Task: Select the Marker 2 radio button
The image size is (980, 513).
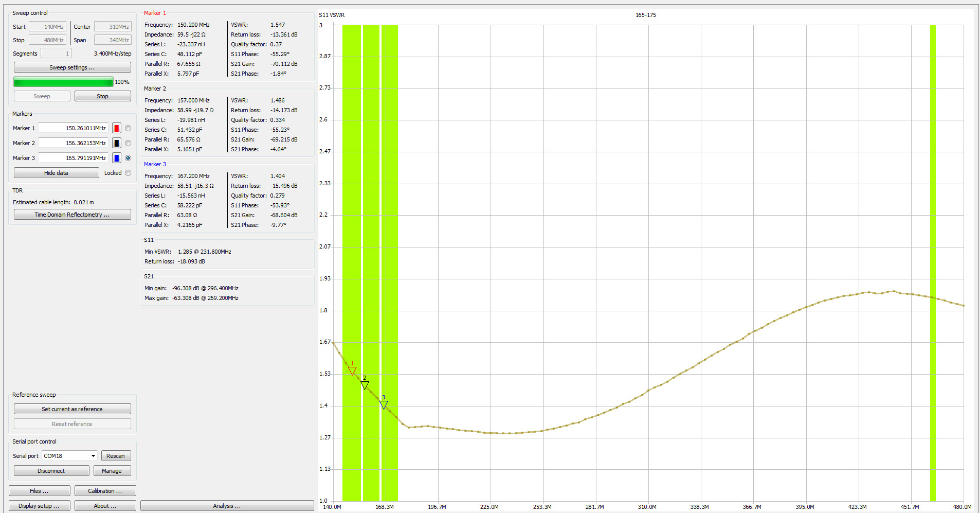Action: pos(128,143)
